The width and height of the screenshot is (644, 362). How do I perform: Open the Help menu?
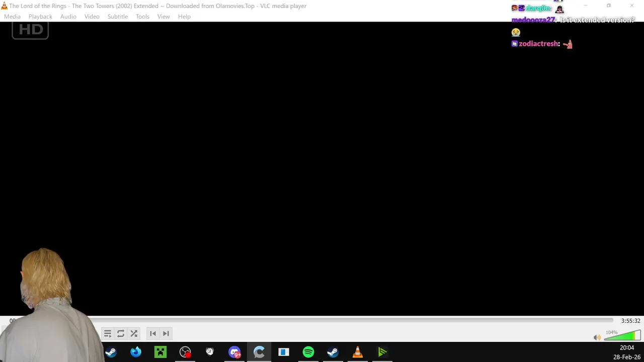pyautogui.click(x=184, y=17)
